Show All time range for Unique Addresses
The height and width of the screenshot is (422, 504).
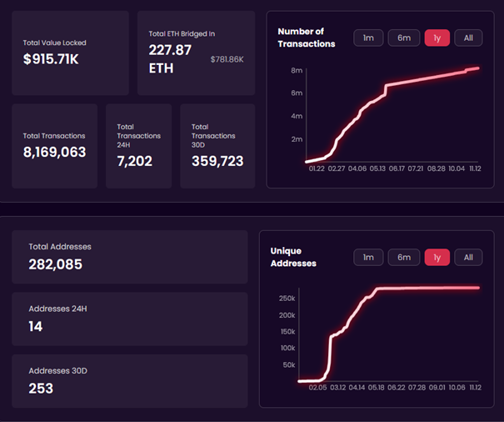[468, 257]
